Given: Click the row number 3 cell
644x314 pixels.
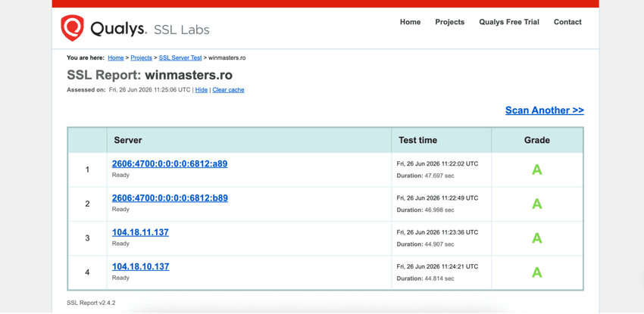Looking at the screenshot, I should point(87,238).
